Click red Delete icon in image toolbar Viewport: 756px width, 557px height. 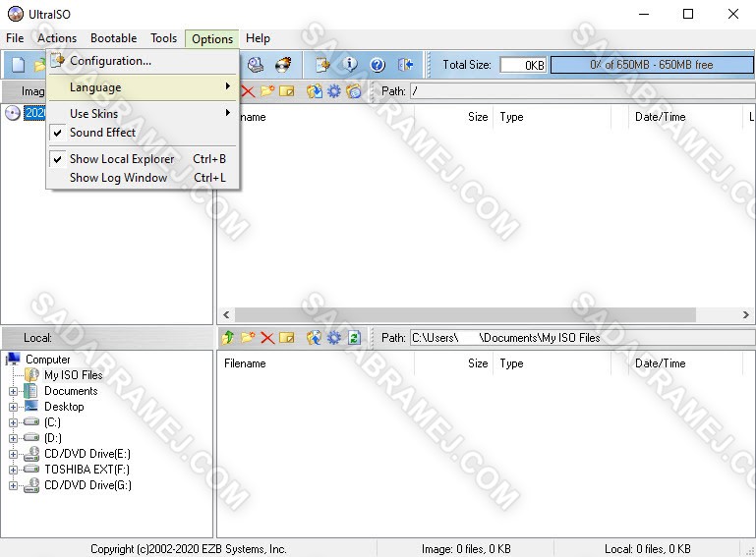248,91
